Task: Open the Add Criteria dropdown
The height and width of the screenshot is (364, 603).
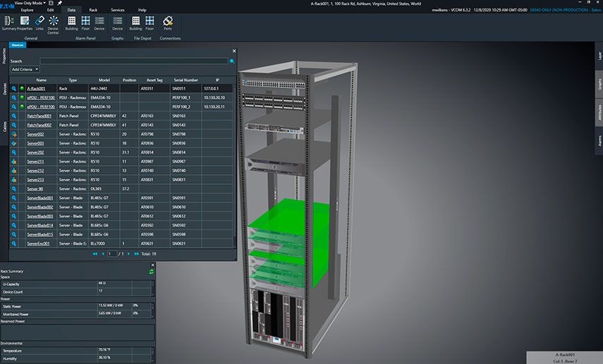Action: point(25,69)
